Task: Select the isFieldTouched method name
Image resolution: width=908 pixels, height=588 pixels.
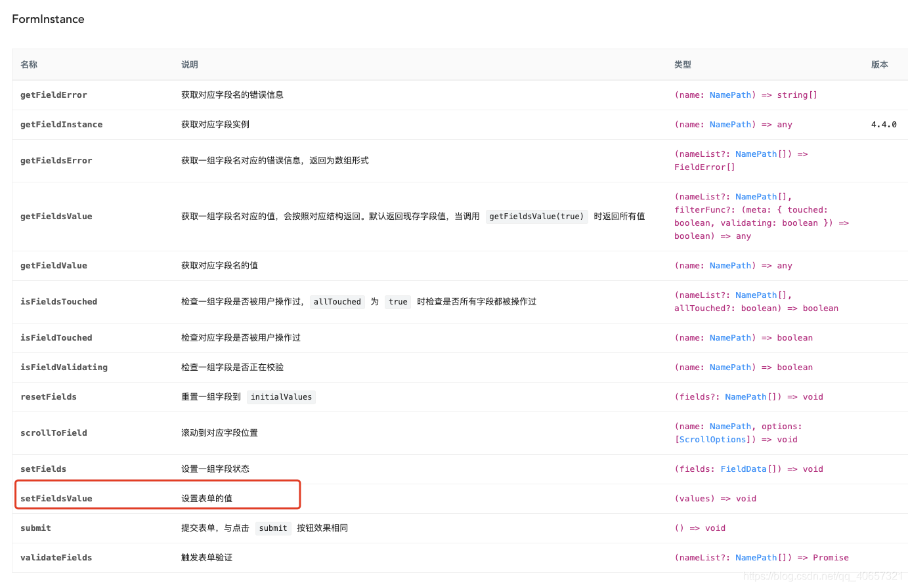Action: [x=56, y=338]
